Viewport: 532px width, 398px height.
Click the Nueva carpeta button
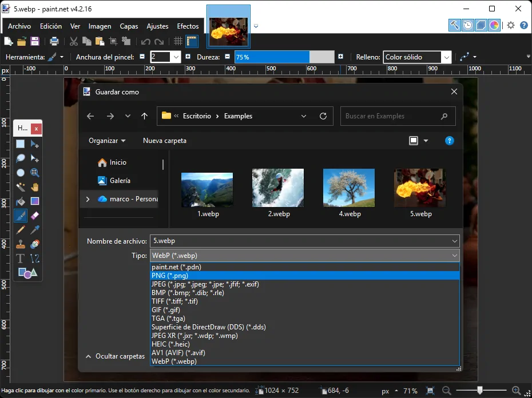coord(165,140)
